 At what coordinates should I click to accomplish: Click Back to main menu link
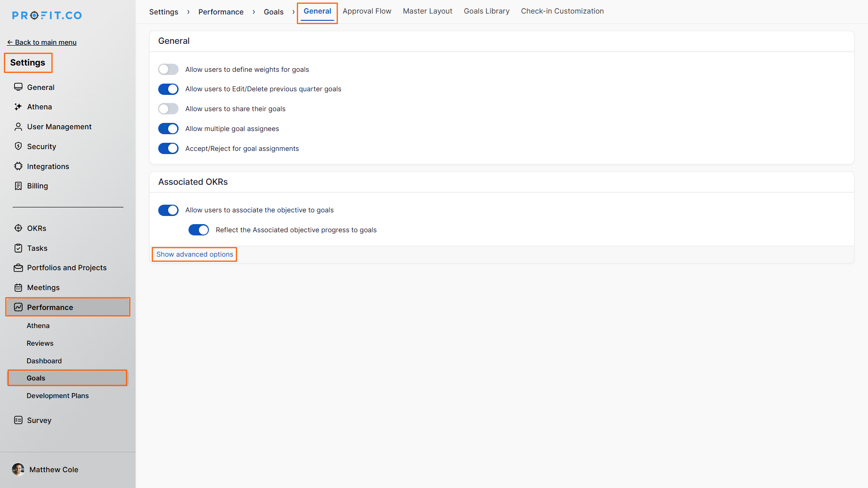42,42
